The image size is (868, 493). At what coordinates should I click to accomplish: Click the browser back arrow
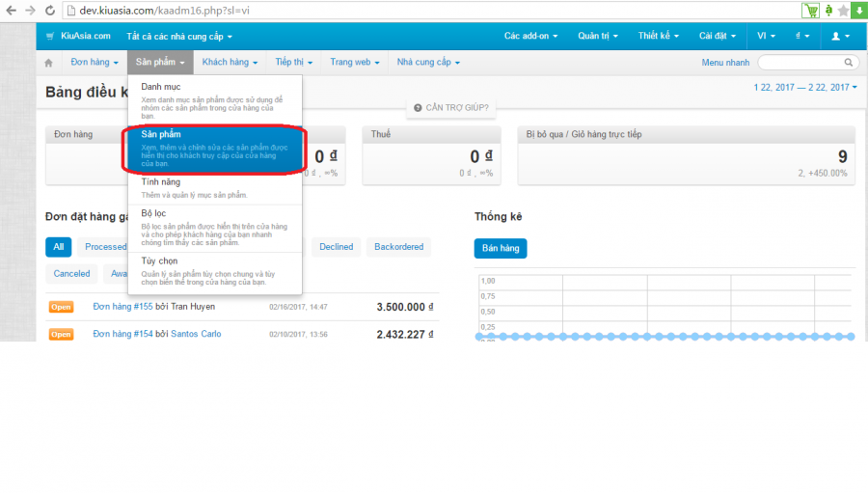click(x=11, y=11)
